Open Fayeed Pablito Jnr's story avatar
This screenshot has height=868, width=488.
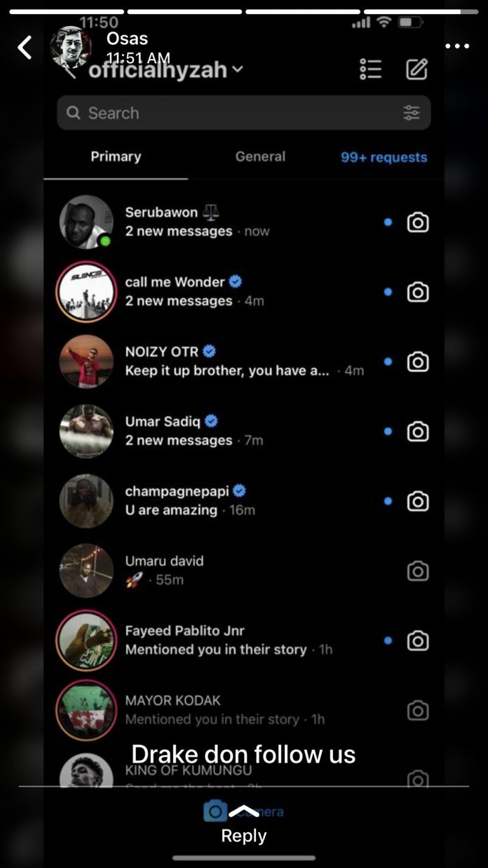click(x=86, y=641)
